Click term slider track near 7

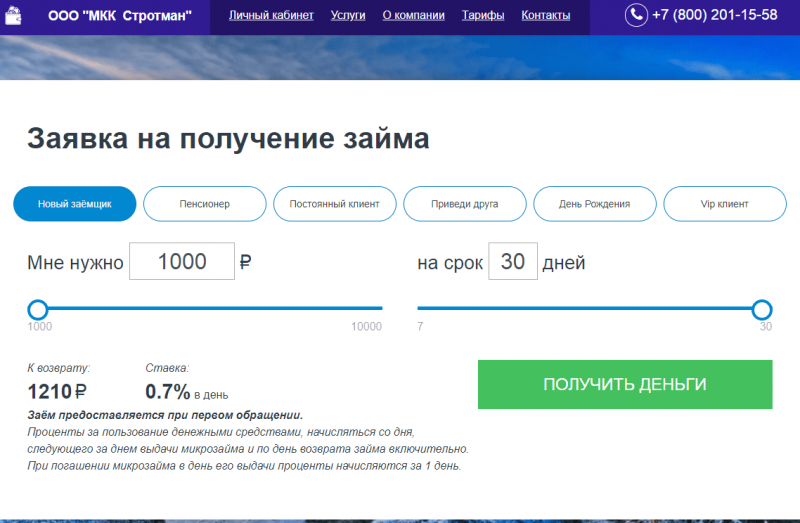tap(424, 308)
